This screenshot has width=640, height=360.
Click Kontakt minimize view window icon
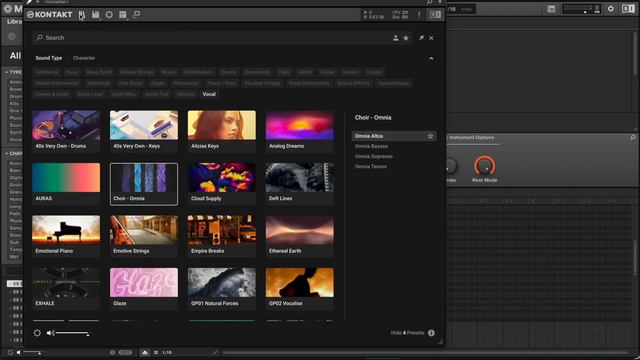pos(136,15)
